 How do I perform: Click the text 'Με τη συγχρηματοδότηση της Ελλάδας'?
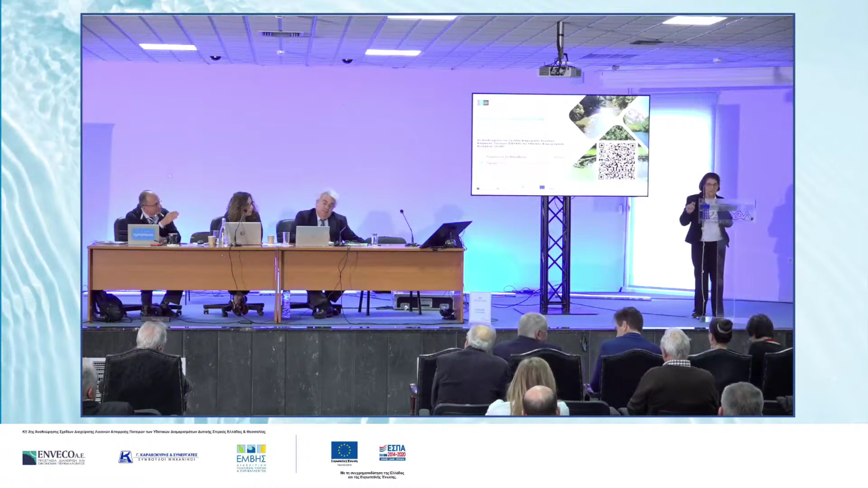(x=372, y=473)
